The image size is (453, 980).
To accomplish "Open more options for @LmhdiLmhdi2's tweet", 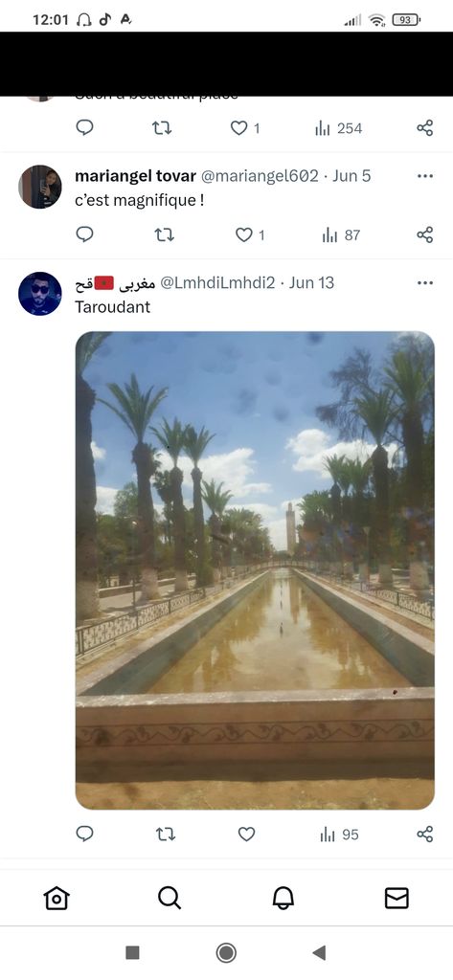I will coord(425,283).
